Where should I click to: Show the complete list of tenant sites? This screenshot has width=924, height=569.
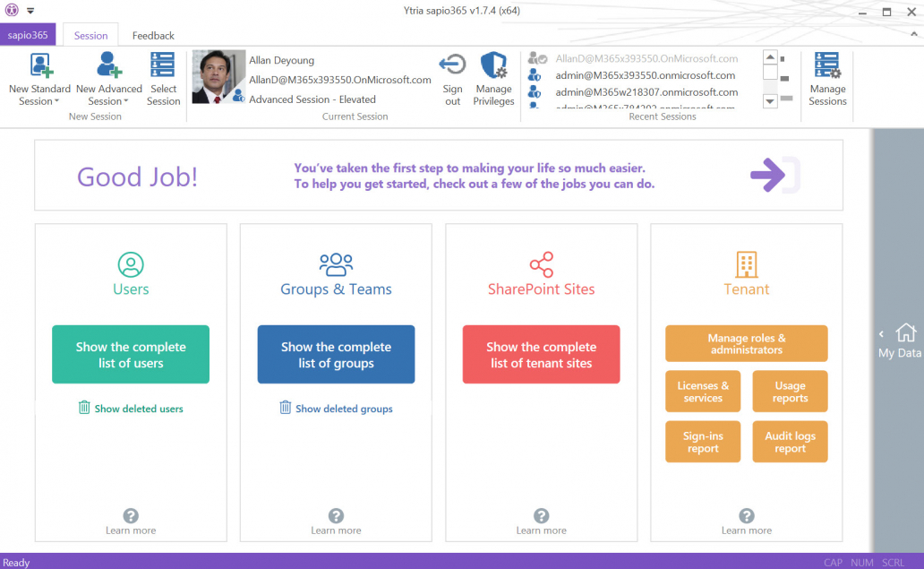pyautogui.click(x=541, y=354)
